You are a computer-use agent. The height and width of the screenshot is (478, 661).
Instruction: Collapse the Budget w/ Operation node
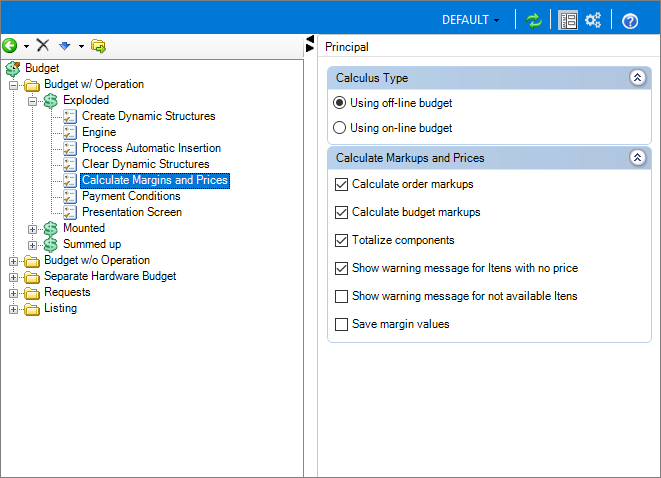click(x=13, y=85)
